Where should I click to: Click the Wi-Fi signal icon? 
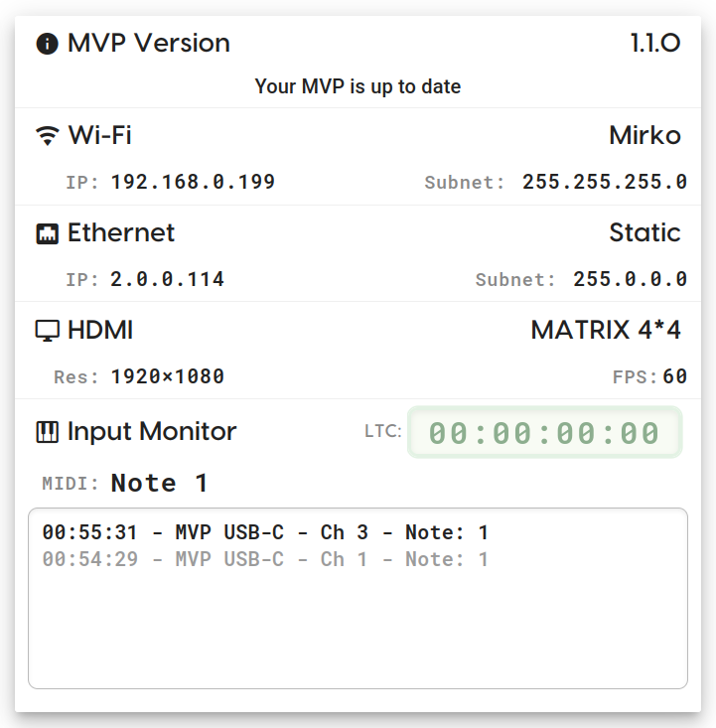[x=47, y=136]
